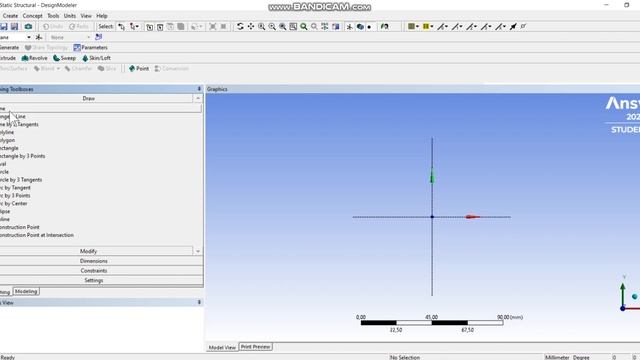Click the scroll-down arrow beside Modify

click(198, 251)
